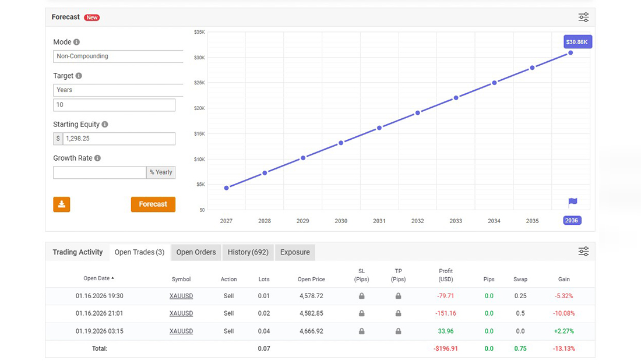Open the Mode dropdown showing Non-Compounding
641x364 pixels.
pos(118,56)
